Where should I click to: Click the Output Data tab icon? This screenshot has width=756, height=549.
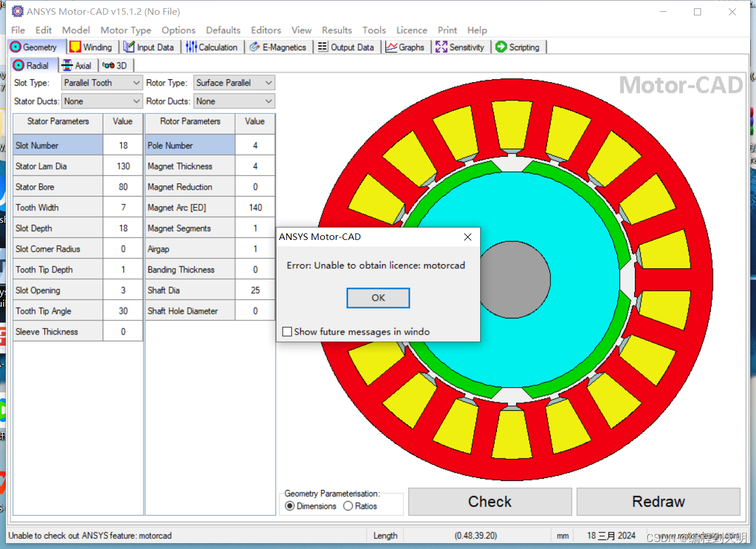point(322,47)
